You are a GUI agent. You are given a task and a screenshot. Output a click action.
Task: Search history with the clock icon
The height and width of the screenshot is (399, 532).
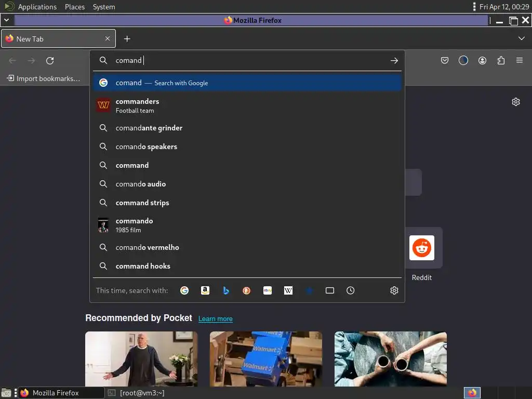(351, 290)
